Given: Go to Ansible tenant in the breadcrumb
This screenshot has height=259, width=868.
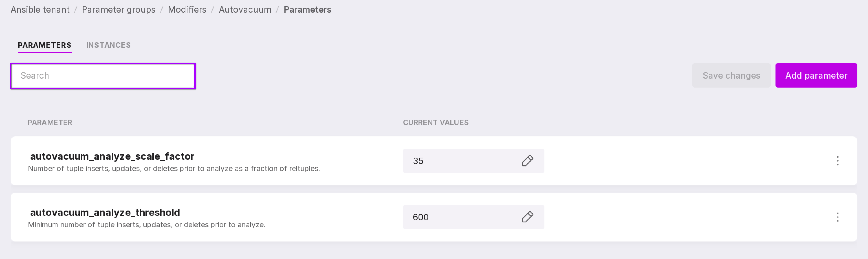Looking at the screenshot, I should click(x=40, y=9).
